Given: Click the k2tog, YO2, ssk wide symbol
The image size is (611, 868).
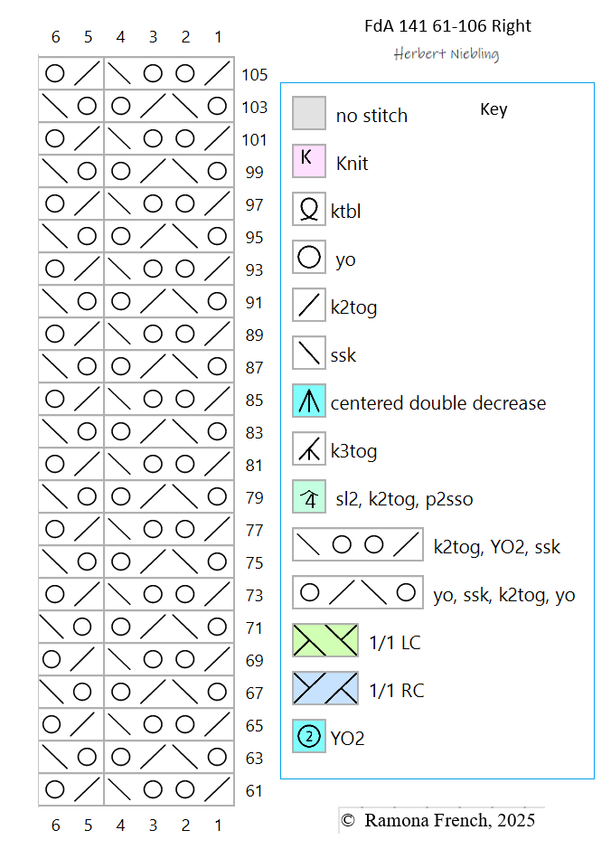Looking at the screenshot, I should 358,545.
